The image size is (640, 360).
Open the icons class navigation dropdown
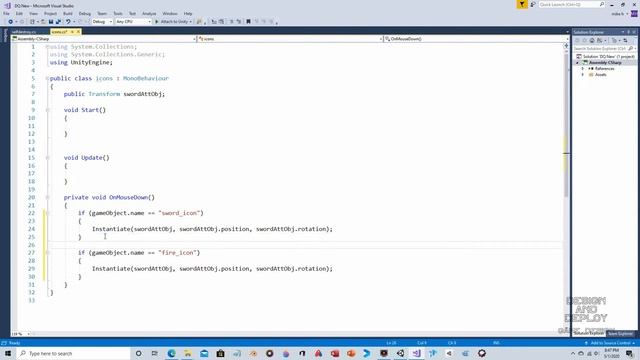click(290, 39)
